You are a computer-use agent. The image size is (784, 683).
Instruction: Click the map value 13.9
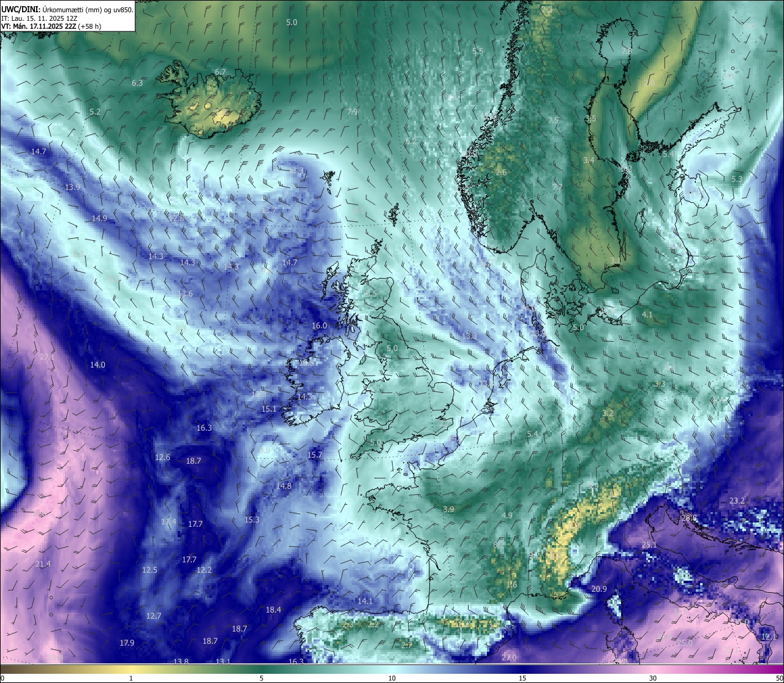pos(72,187)
